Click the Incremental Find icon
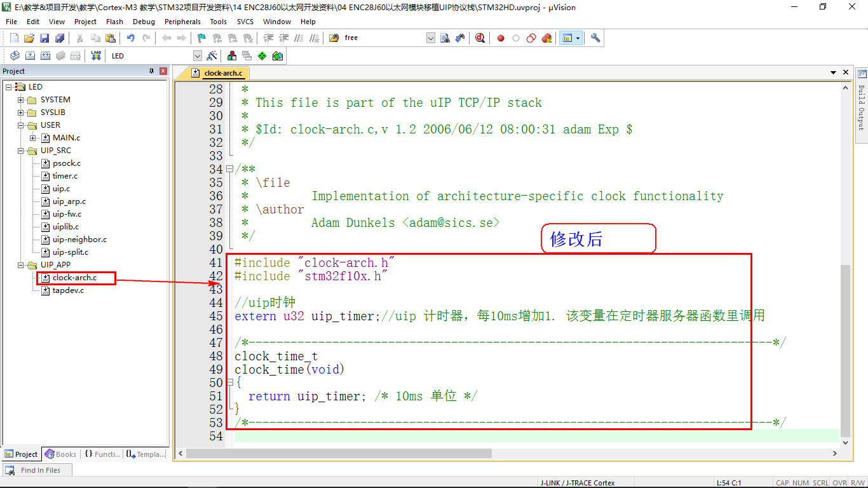The height and width of the screenshot is (488, 868). [x=460, y=38]
